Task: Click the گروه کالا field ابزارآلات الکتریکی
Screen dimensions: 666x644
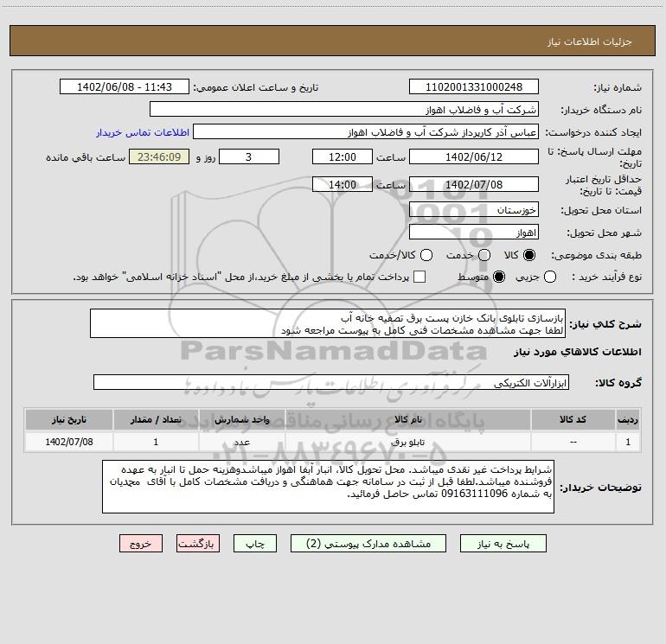Action: [331, 382]
